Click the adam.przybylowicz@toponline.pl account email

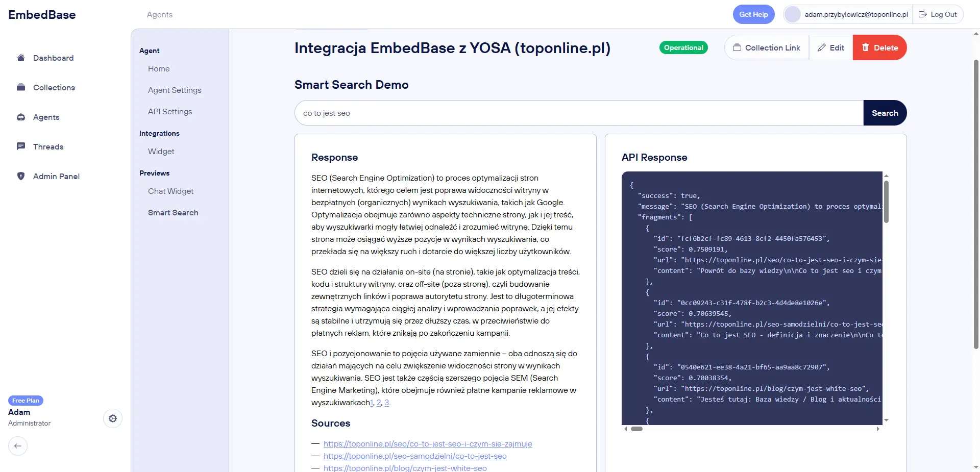click(856, 14)
